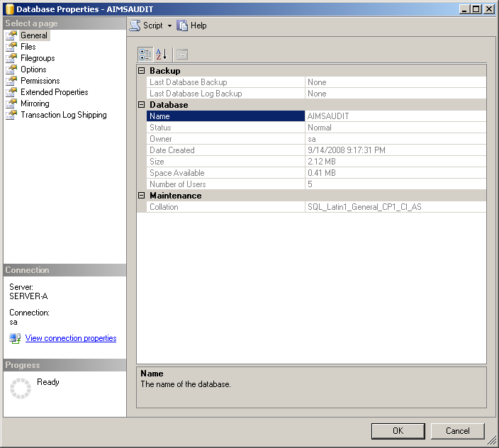Switch property grid to Categorized view
Viewport: 499px width, 448px height.
[x=145, y=55]
